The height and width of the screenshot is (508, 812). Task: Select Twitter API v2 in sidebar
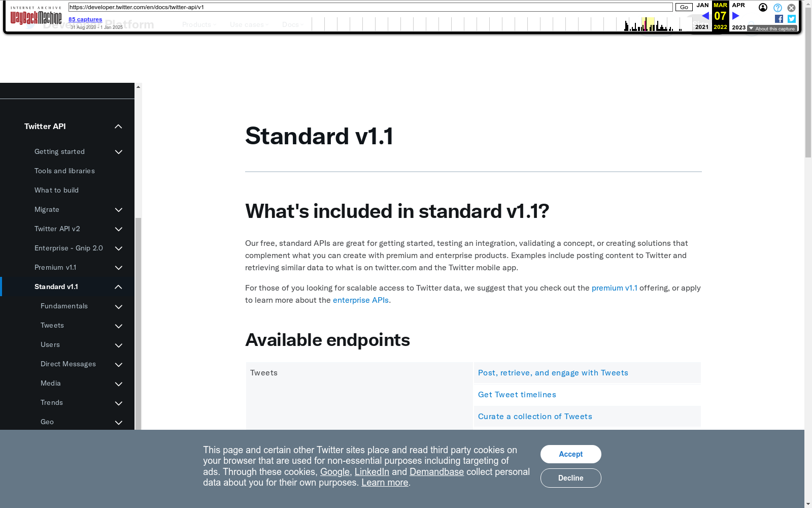pyautogui.click(x=57, y=229)
